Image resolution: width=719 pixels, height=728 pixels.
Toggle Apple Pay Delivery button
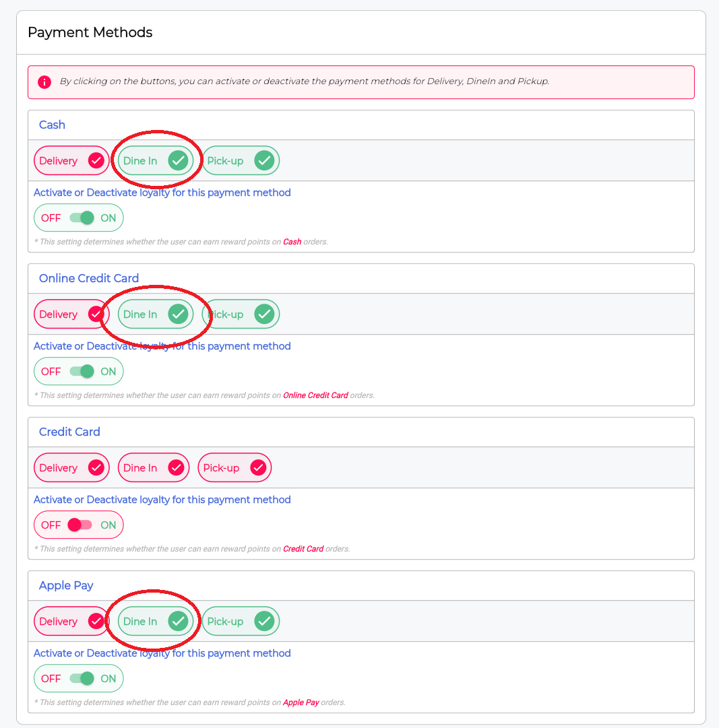coord(71,621)
